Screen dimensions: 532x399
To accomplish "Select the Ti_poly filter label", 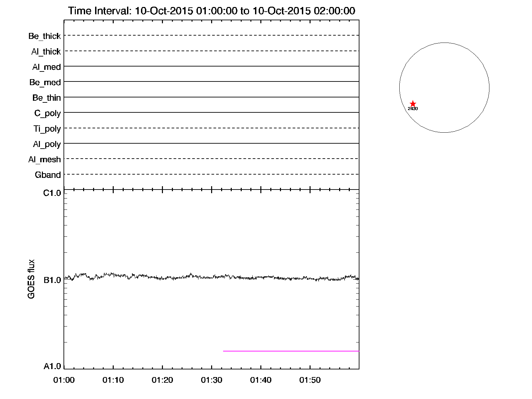I will (47, 129).
